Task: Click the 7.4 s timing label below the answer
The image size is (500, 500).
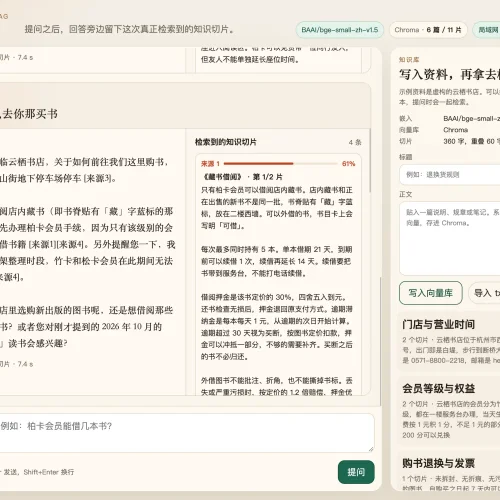Action: 25,364
